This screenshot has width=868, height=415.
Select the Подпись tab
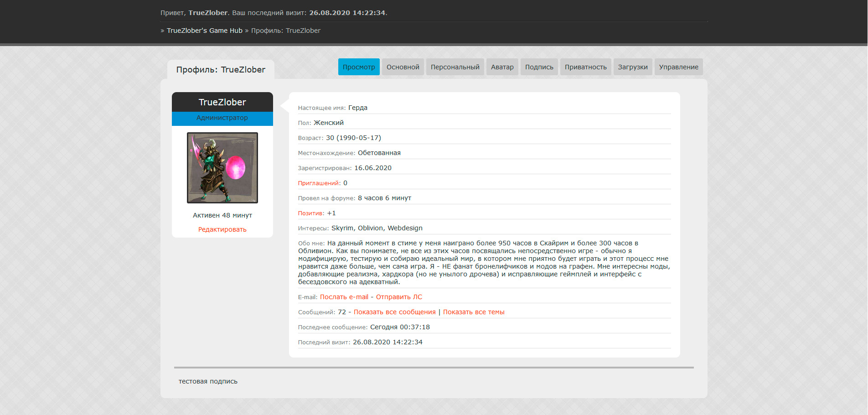tap(539, 67)
